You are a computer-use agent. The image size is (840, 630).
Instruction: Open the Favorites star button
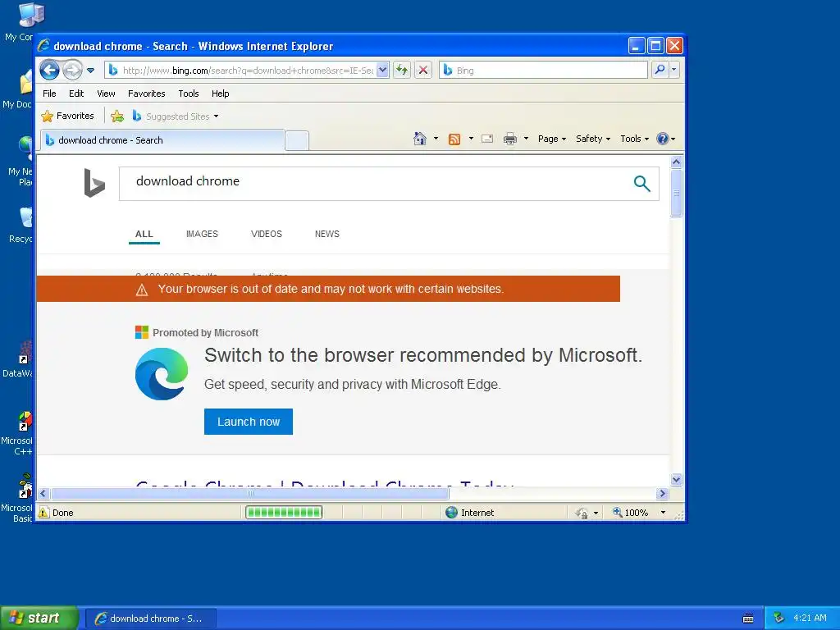67,116
